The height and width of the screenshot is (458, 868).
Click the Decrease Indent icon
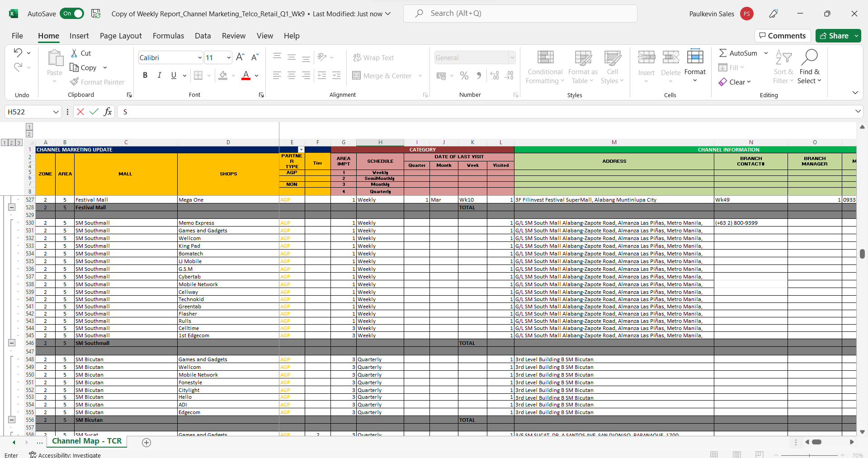pos(322,76)
